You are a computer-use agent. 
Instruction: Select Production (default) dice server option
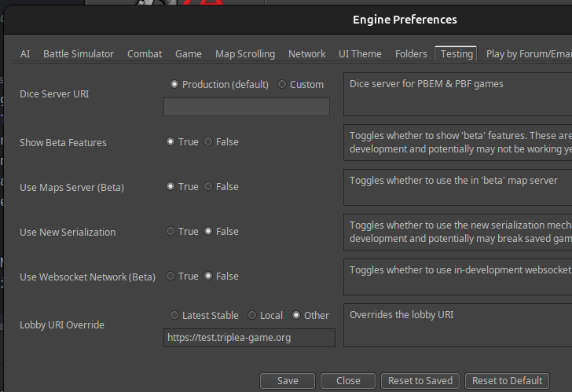(174, 84)
